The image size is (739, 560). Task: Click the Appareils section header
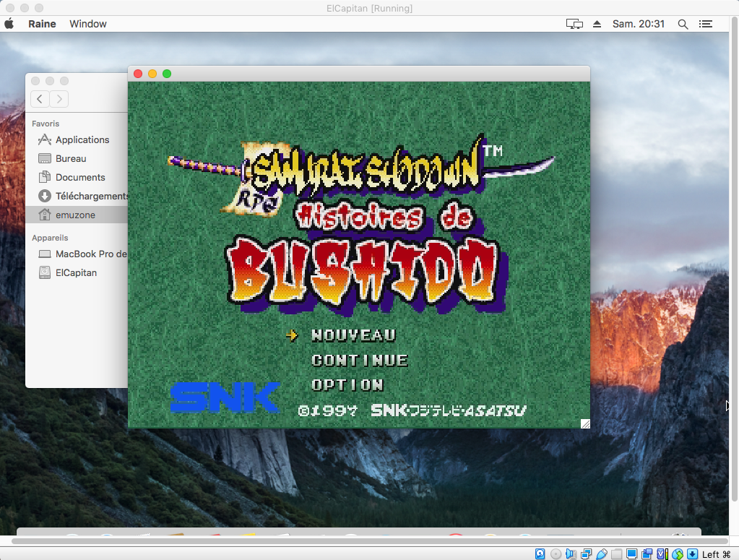point(50,238)
